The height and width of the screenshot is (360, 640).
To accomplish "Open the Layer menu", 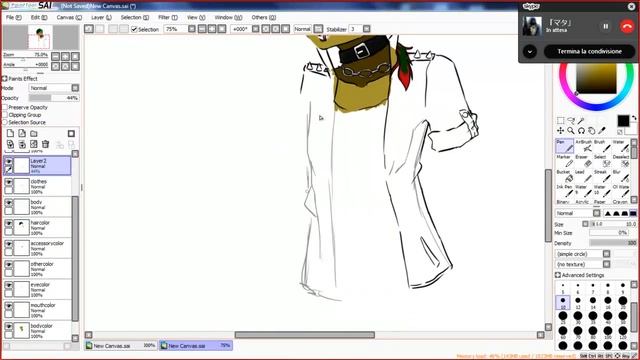I will click(x=101, y=18).
